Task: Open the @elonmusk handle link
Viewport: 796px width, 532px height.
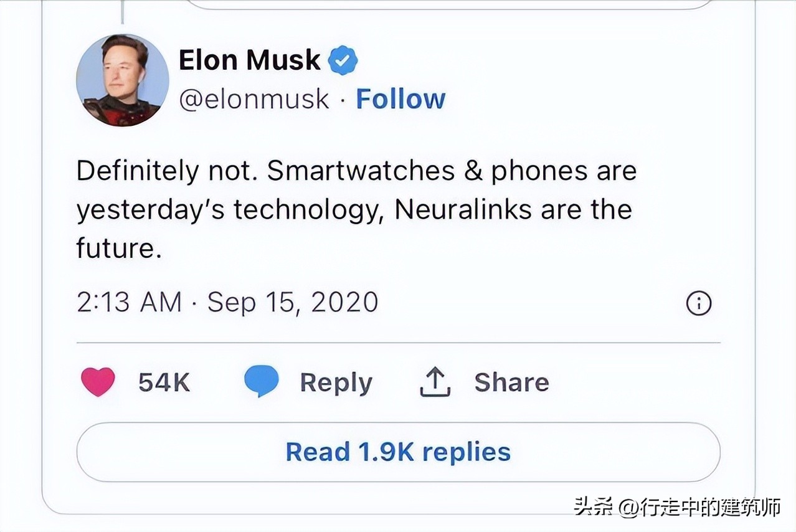Action: pyautogui.click(x=253, y=99)
